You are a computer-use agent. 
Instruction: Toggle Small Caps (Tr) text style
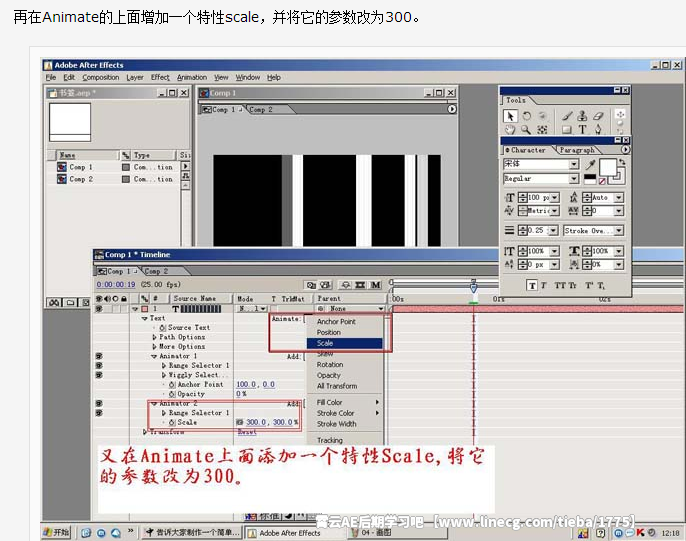click(572, 286)
